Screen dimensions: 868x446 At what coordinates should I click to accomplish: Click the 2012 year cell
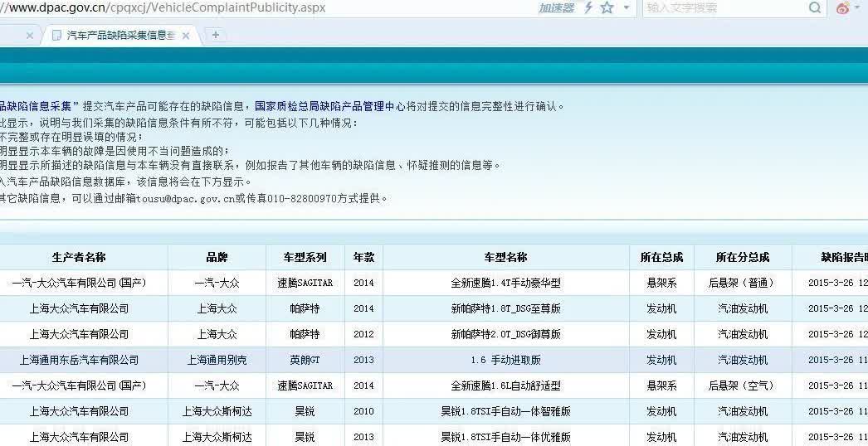coord(363,334)
